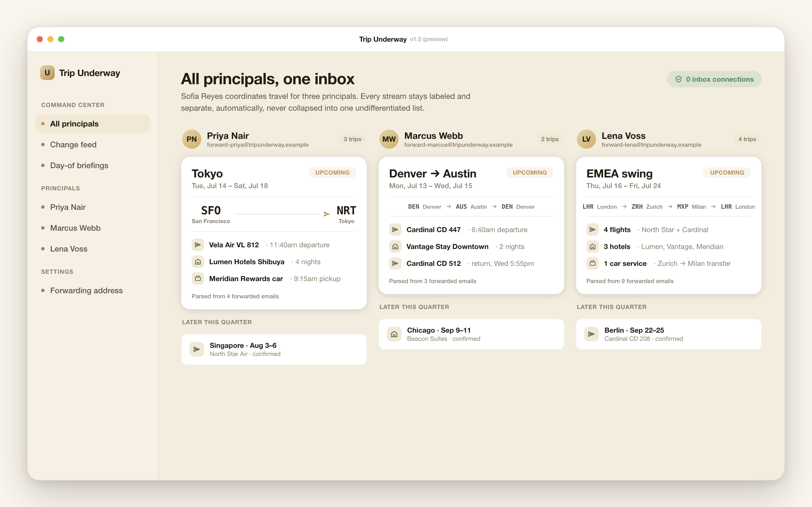
Task: Click the Chicago trip hotel icon
Action: pos(394,334)
